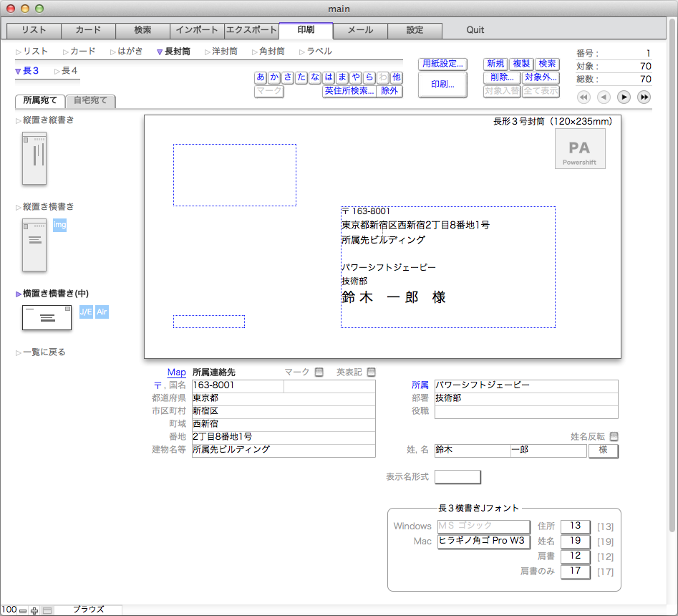Image resolution: width=678 pixels, height=616 pixels.
Task: Click the Air mail badge
Action: click(102, 312)
